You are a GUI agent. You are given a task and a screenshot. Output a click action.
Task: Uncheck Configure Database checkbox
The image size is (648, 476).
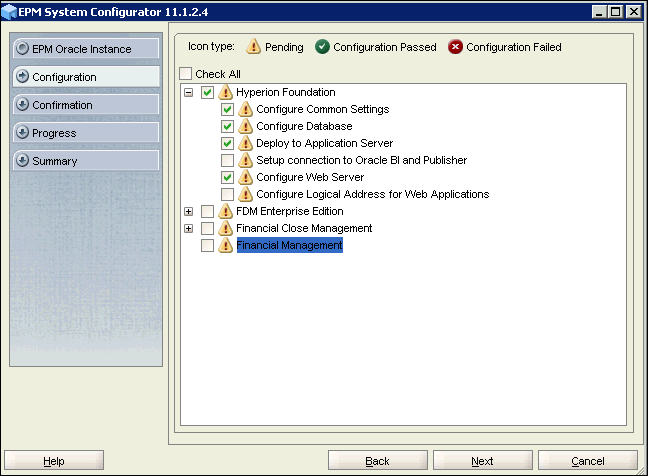(x=227, y=126)
